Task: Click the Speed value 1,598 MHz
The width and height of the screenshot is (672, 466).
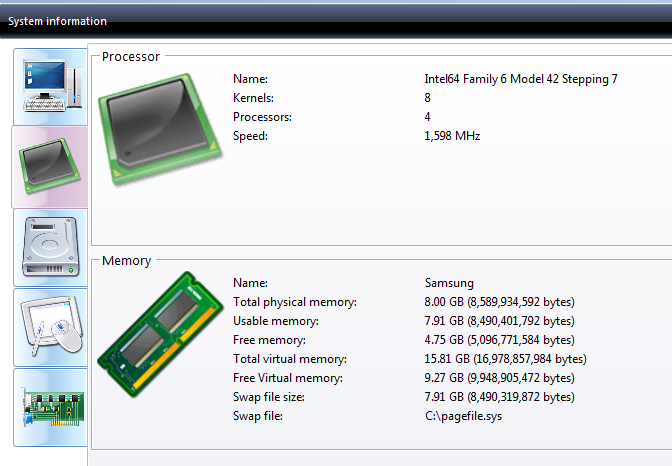Action: click(x=452, y=136)
